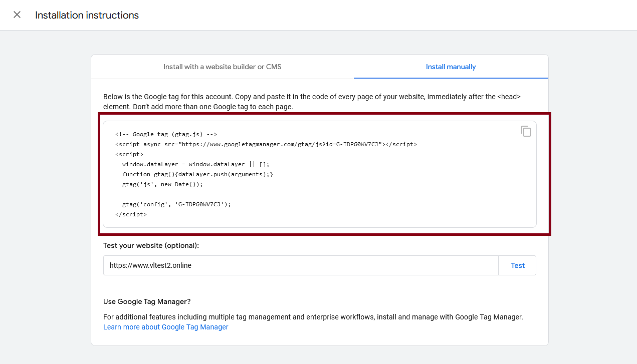Click the standalone opening <script> tag line

(129, 154)
